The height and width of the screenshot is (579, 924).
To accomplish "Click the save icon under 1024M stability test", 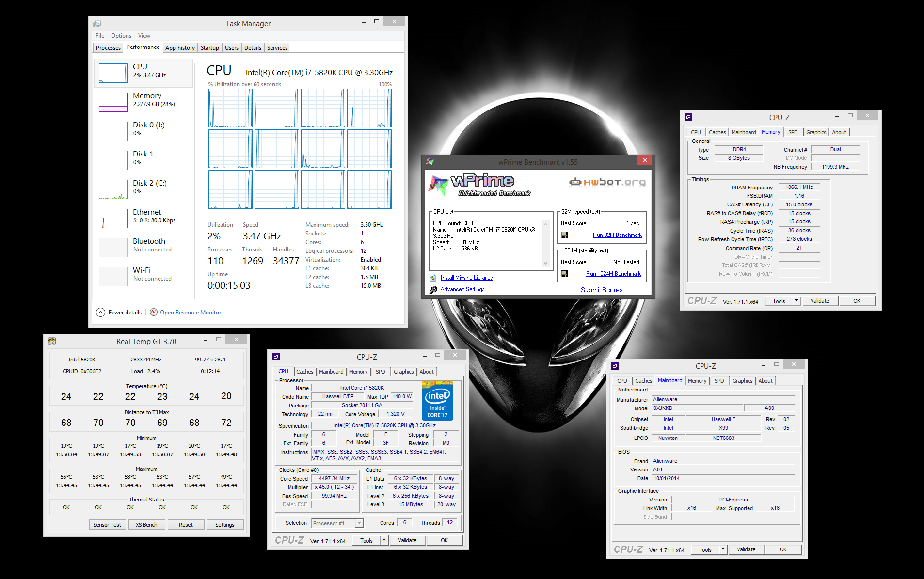I will tap(564, 274).
